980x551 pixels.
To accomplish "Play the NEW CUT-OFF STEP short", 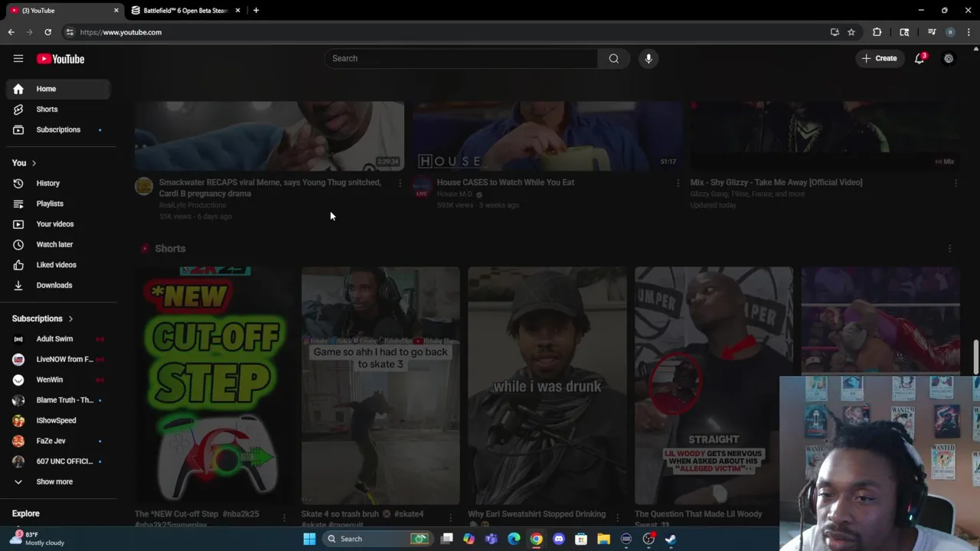I will (x=214, y=385).
